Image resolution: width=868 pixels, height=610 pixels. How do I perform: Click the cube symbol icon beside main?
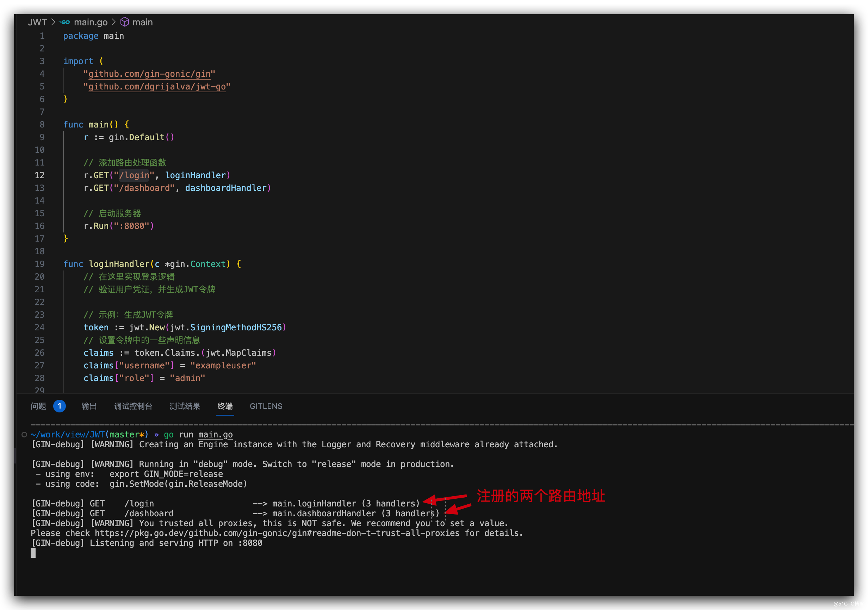pos(125,22)
